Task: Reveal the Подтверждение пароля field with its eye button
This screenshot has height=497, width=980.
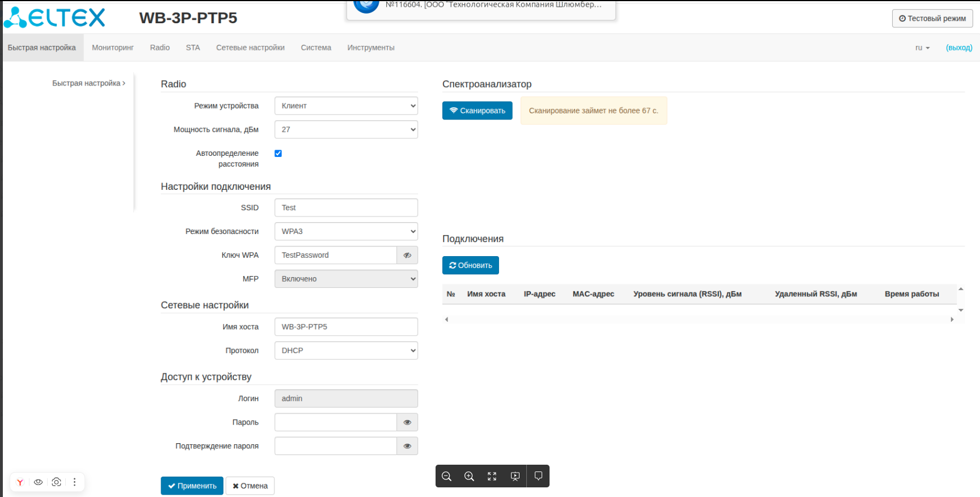Action: pos(407,446)
